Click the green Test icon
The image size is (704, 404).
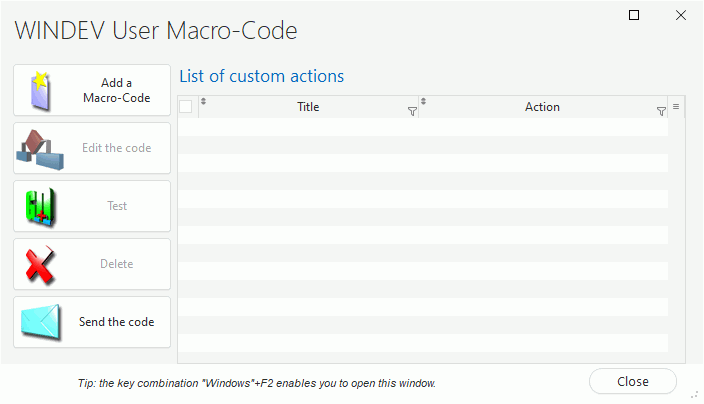[41, 206]
